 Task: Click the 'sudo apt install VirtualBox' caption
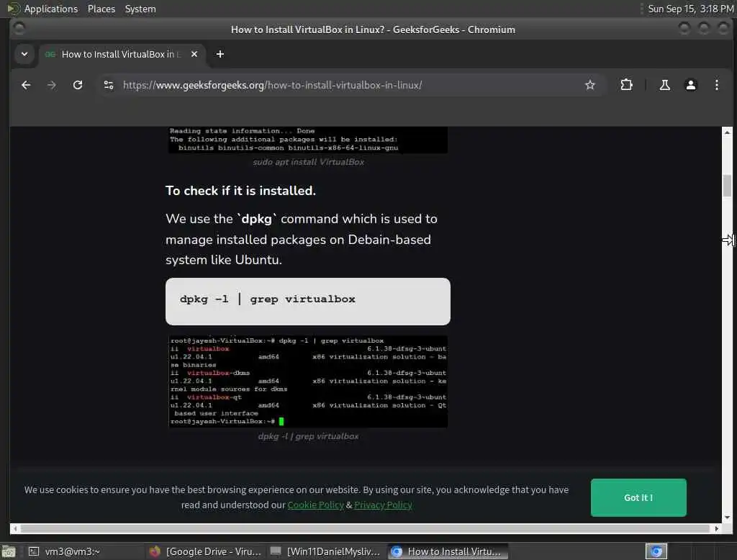pyautogui.click(x=308, y=162)
